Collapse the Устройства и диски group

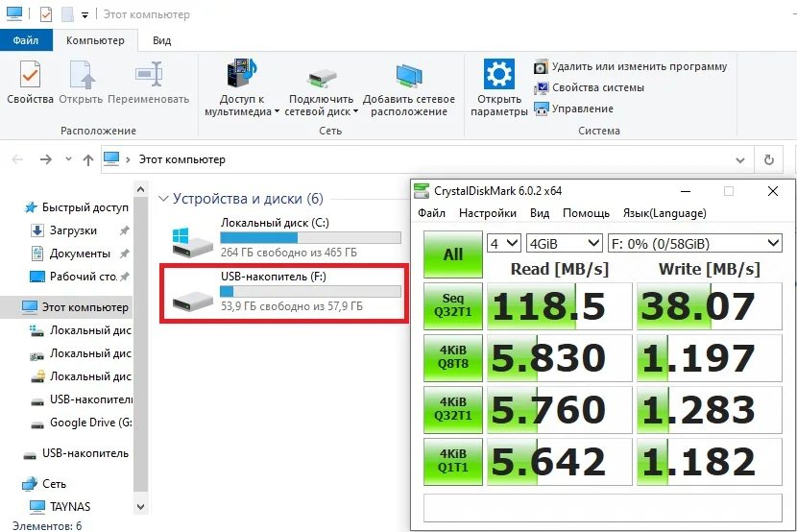tap(163, 198)
